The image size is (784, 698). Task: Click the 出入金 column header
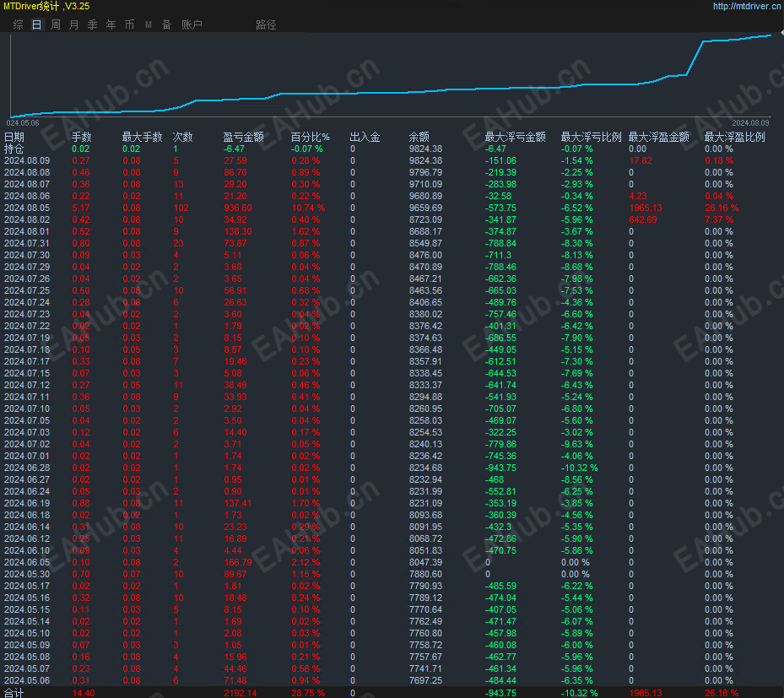coord(365,137)
